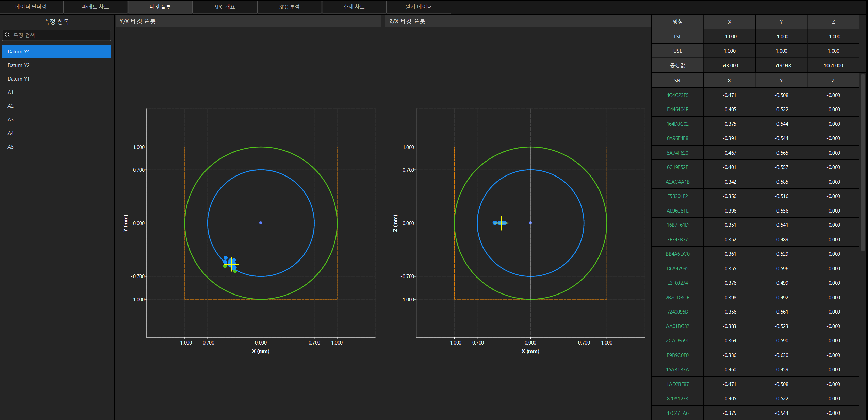Select serial number D446404E
This screenshot has width=868, height=420.
coord(677,110)
